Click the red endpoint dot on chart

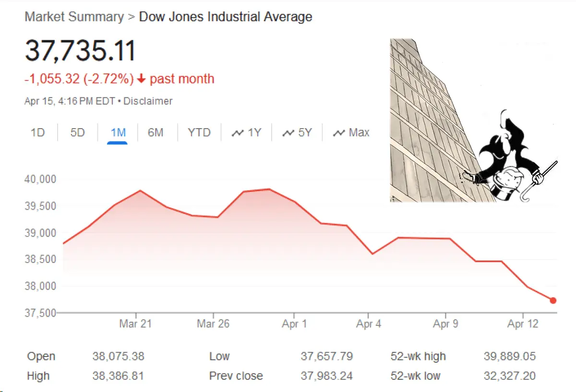(553, 300)
